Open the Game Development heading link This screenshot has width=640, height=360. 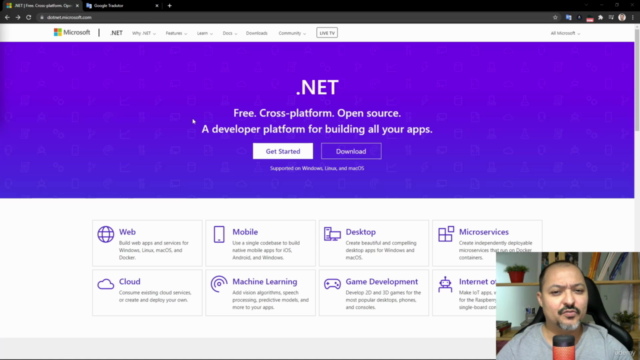pos(382,282)
